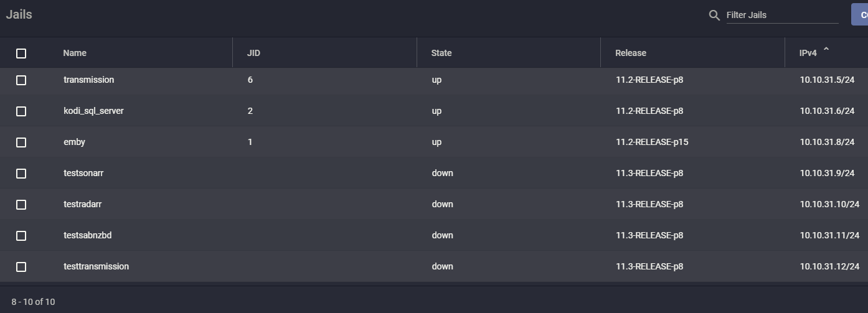Check the testtransmission jail checkbox
The height and width of the screenshot is (313, 868).
click(x=21, y=267)
